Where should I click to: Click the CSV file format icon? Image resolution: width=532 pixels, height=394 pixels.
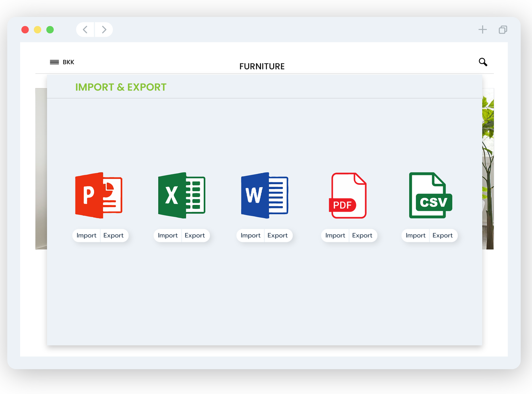(430, 195)
